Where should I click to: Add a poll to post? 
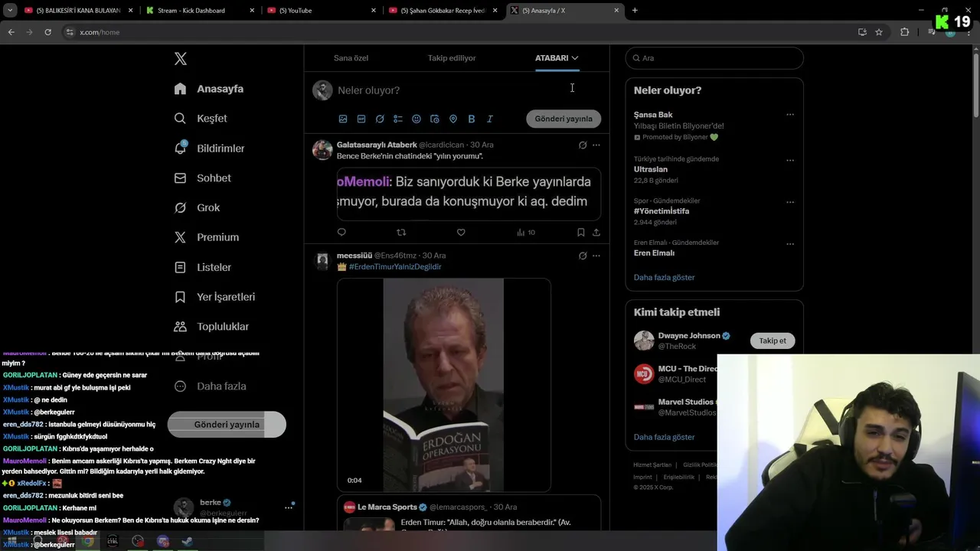pos(398,119)
